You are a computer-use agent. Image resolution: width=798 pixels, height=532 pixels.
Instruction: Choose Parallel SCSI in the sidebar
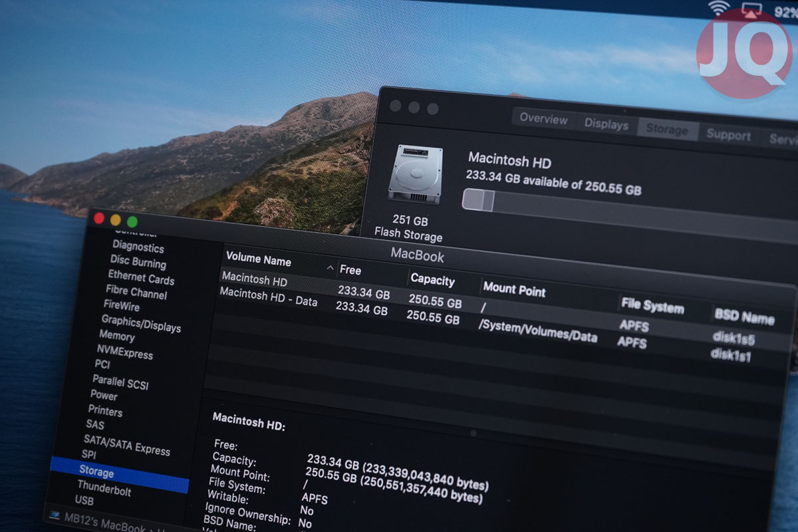[x=120, y=382]
